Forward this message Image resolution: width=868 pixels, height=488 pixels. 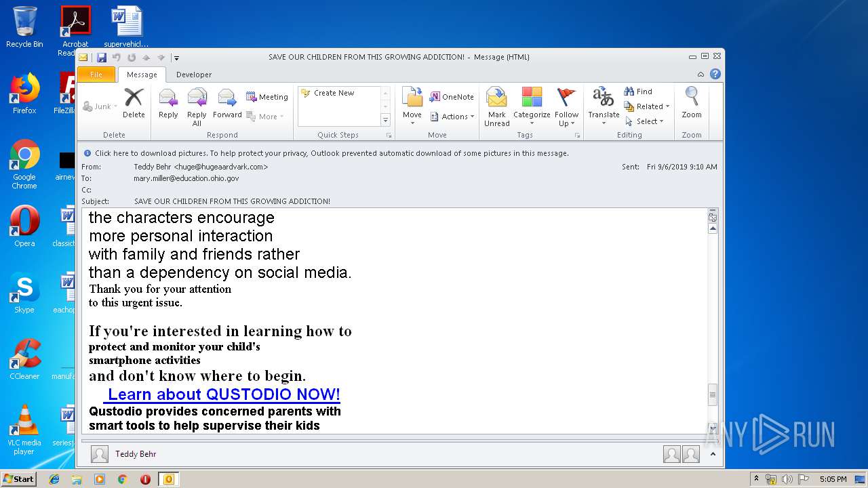pos(227,103)
